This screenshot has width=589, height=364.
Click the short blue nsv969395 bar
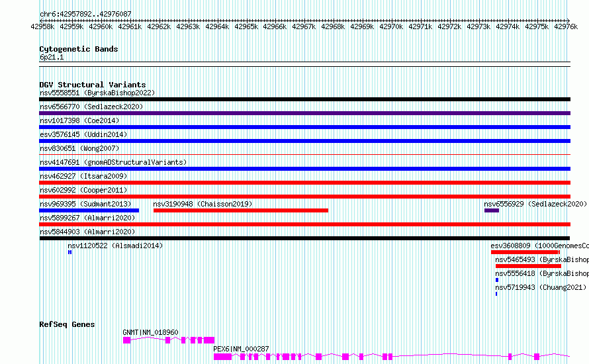click(x=89, y=210)
